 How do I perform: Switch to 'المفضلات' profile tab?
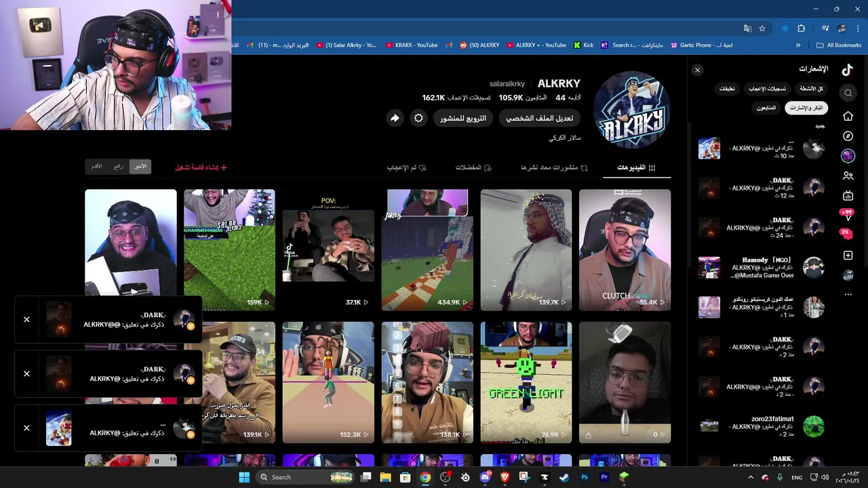tap(473, 167)
